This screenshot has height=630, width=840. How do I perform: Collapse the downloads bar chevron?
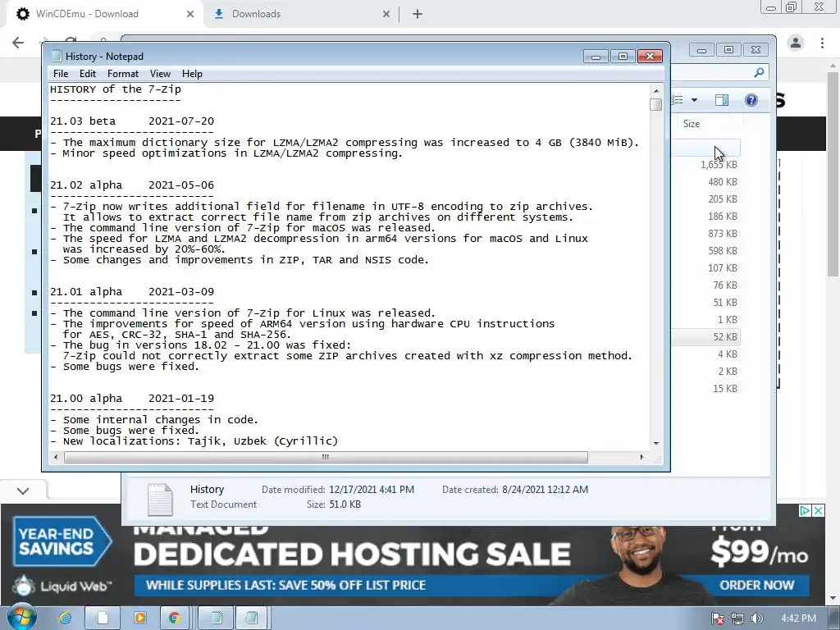pos(23,491)
